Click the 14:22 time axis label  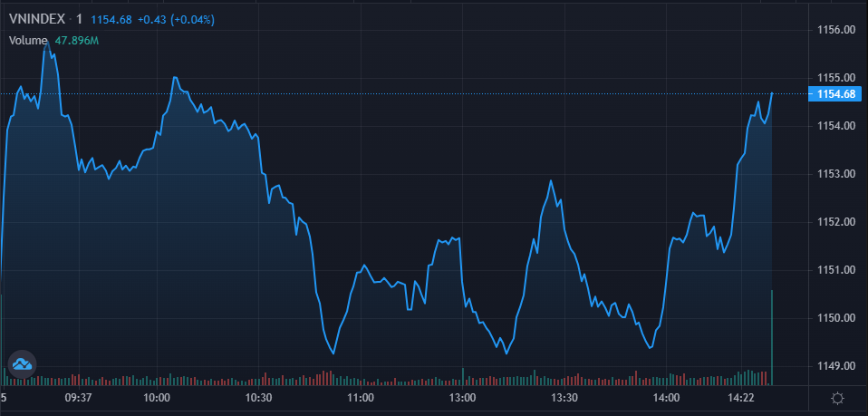741,398
